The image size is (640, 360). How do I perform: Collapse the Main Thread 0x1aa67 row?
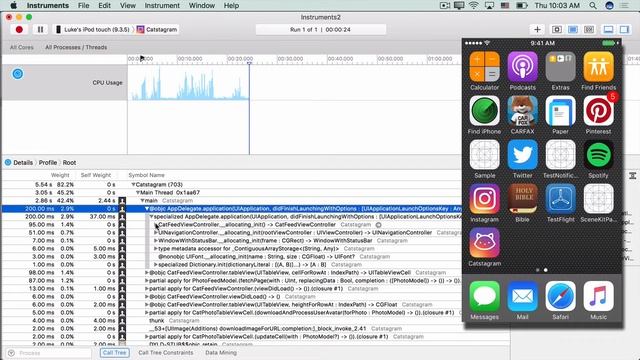click(x=138, y=193)
